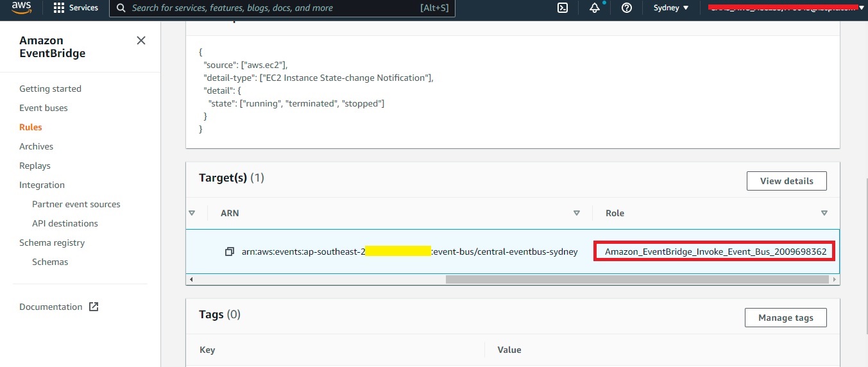Click the Value column header
This screenshot has height=367, width=868.
[509, 350]
